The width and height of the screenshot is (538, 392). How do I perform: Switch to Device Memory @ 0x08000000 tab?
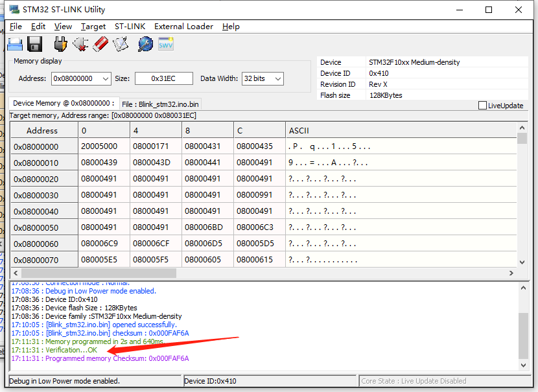pyautogui.click(x=64, y=103)
